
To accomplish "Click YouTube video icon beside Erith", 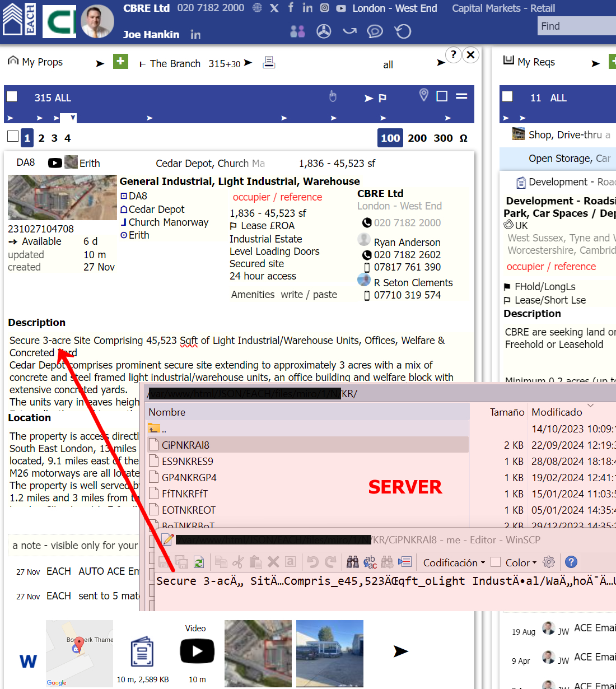I will point(55,163).
